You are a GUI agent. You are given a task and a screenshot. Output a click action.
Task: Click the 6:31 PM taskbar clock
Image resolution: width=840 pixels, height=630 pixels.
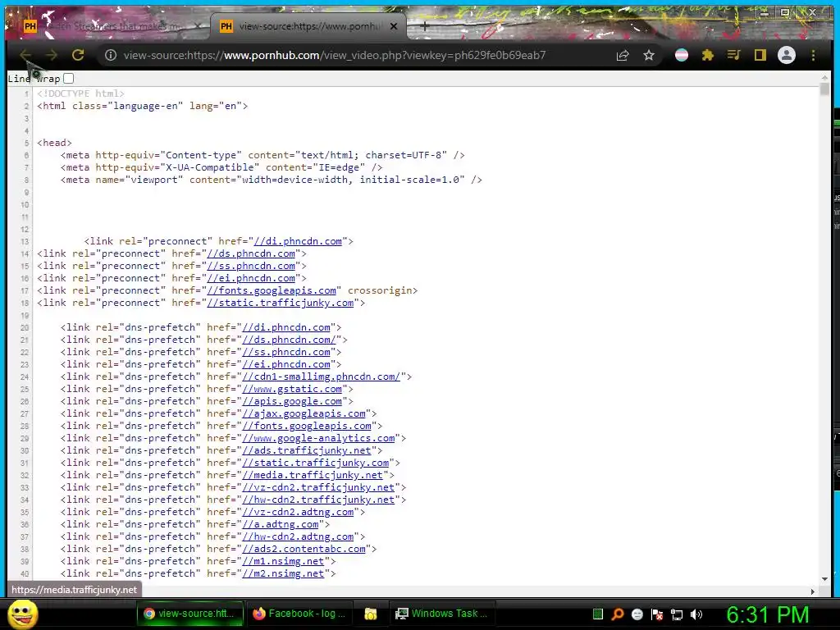tap(768, 614)
